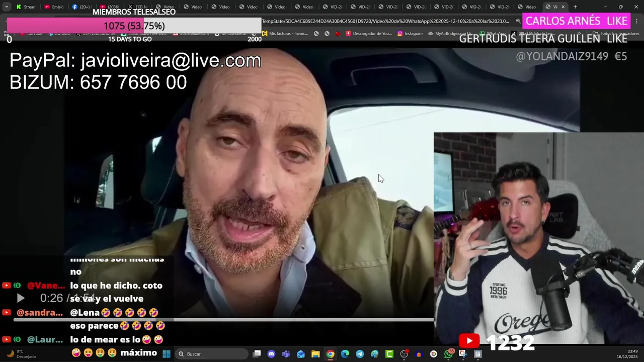The width and height of the screenshot is (644, 362).
Task: Open WhatsApp from the taskbar
Action: point(449,354)
